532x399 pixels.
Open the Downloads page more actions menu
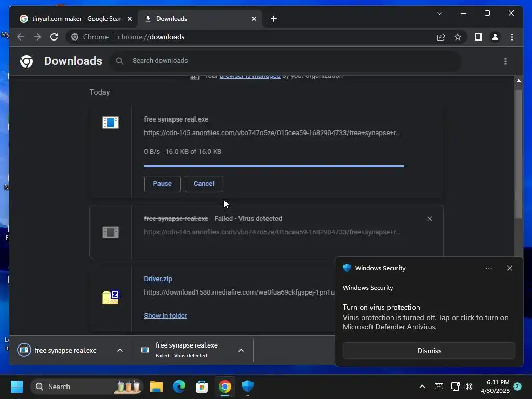[x=506, y=61]
